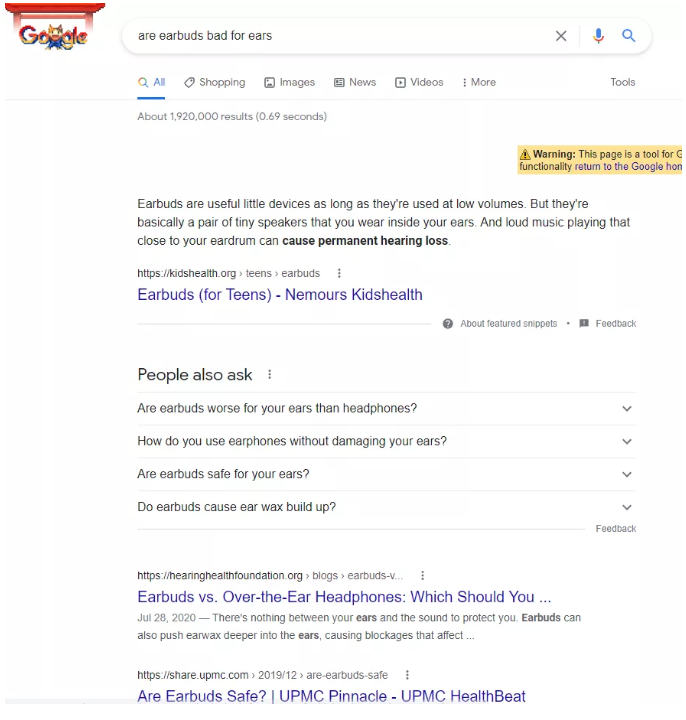Click the Tools button
The image size is (686, 720).
point(623,82)
